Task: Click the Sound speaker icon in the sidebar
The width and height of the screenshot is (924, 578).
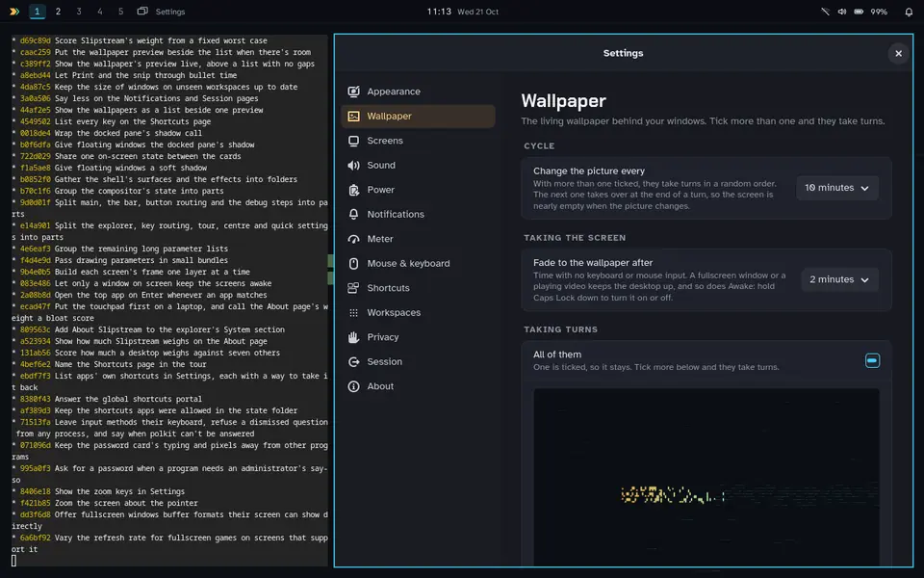Action: pos(353,165)
